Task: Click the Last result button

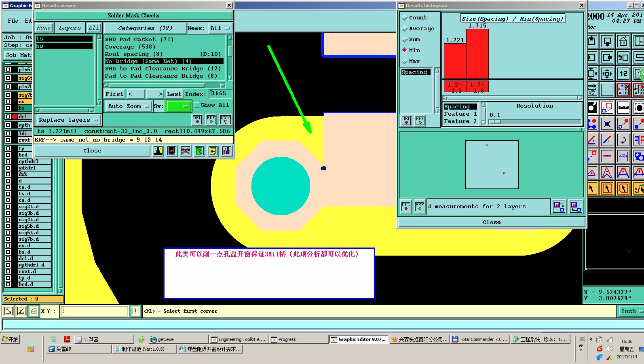Action: [174, 94]
